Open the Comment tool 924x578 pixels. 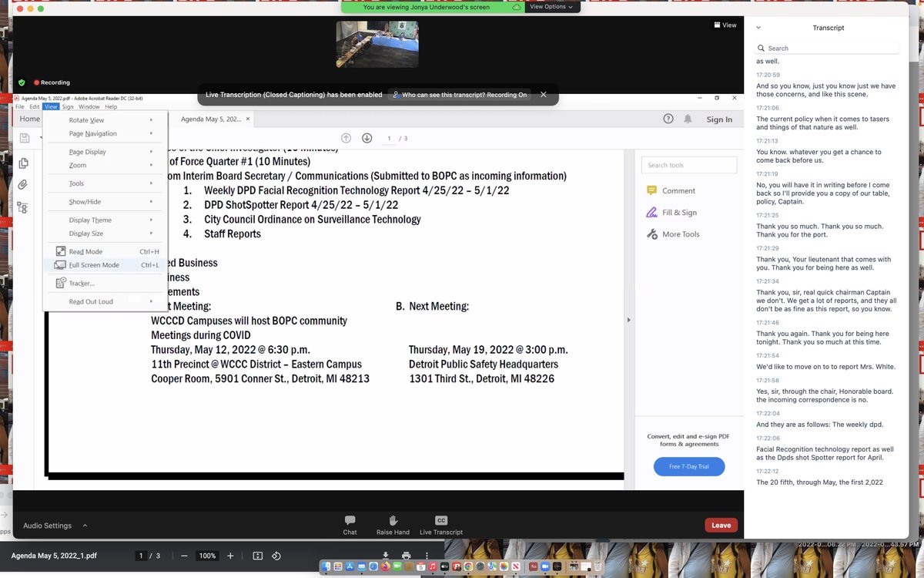tap(671, 190)
